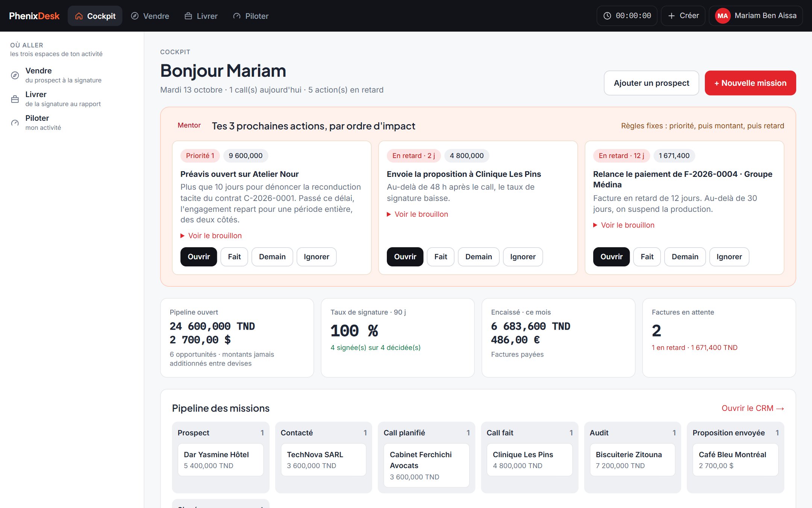
Task: Click the Factures en attente card
Action: 719,338
